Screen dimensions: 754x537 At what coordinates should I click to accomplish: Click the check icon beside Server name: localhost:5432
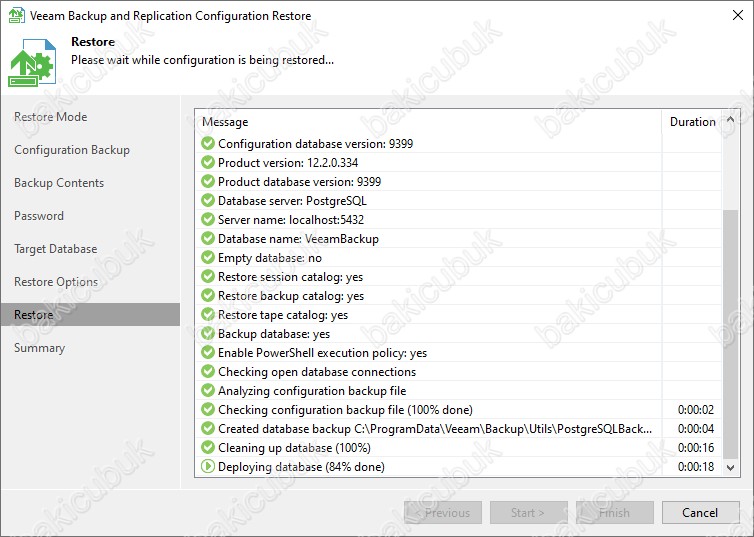pos(208,219)
